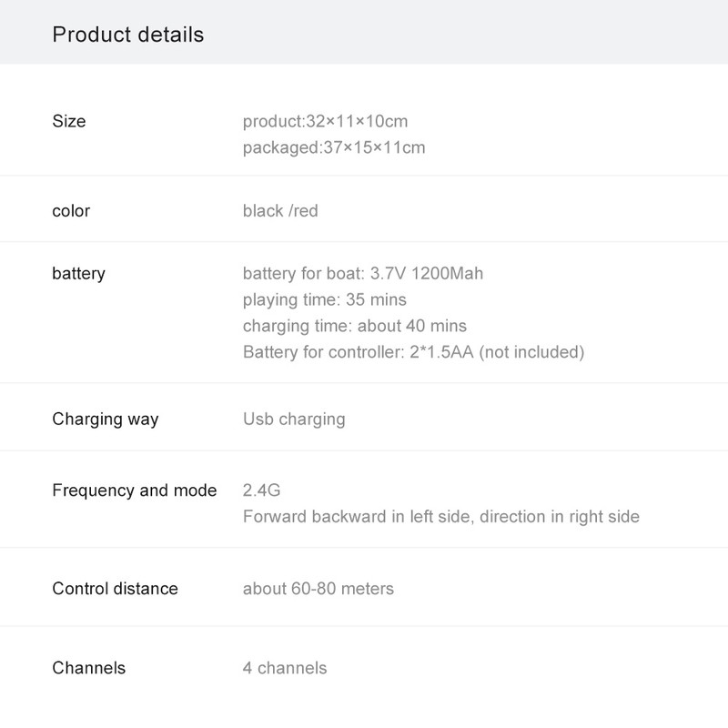Click the Product details heading
Image resolution: width=728 pixels, height=728 pixels.
click(x=128, y=35)
